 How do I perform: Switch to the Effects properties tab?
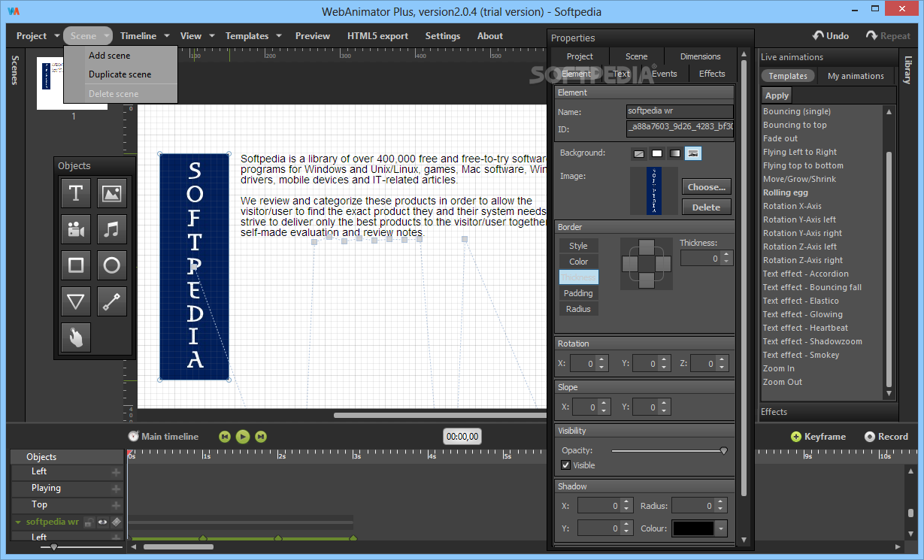coord(712,74)
